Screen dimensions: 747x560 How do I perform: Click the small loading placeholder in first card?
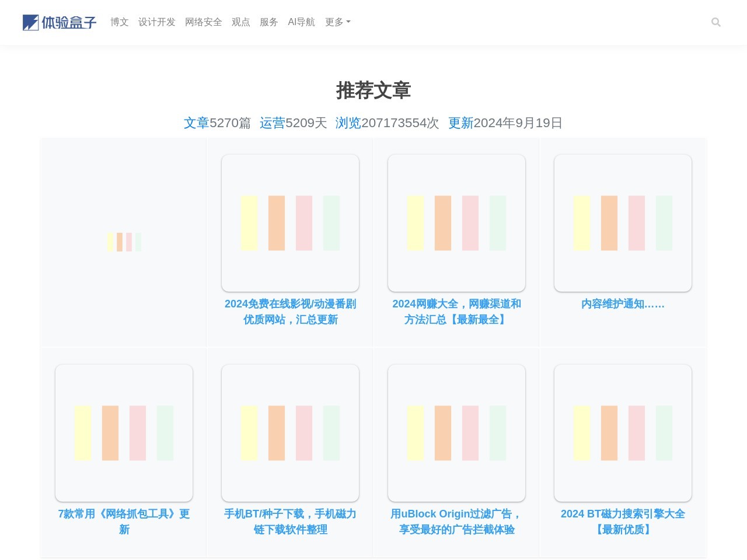click(x=124, y=242)
